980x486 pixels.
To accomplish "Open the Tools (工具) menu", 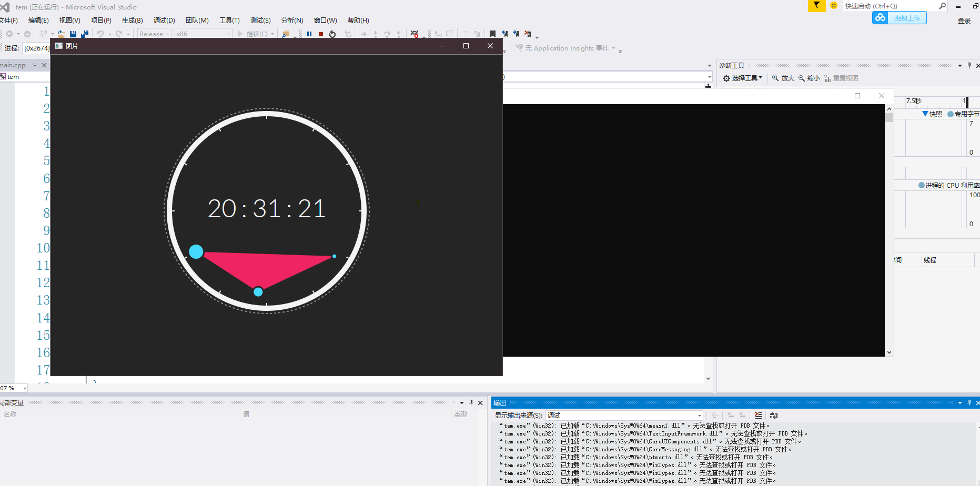I will 229,20.
